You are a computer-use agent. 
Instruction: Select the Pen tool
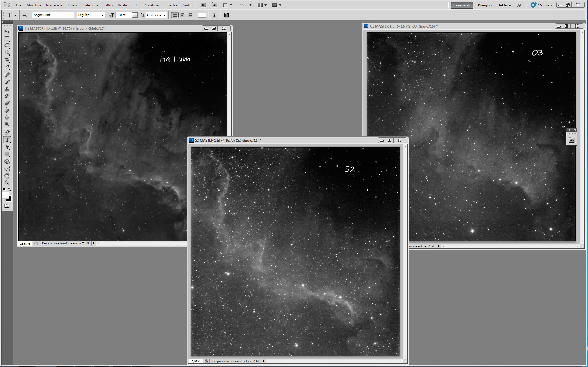tap(7, 132)
